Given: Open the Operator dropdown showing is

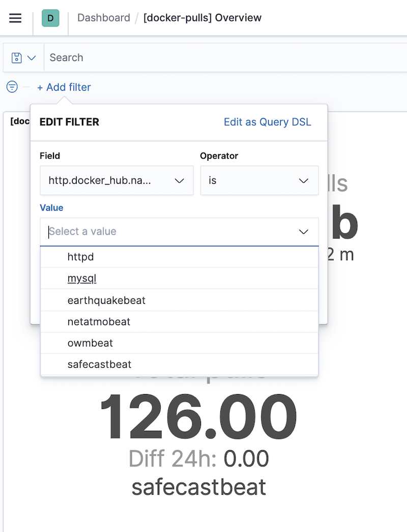Looking at the screenshot, I should tap(259, 181).
